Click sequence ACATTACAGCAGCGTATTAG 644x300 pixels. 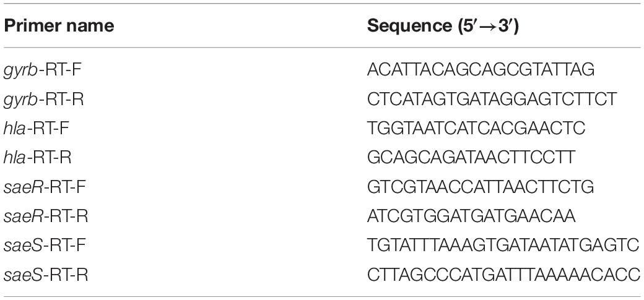481,70
